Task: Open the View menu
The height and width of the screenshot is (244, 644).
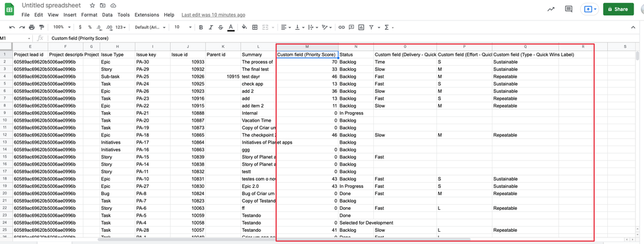Action: [53, 15]
